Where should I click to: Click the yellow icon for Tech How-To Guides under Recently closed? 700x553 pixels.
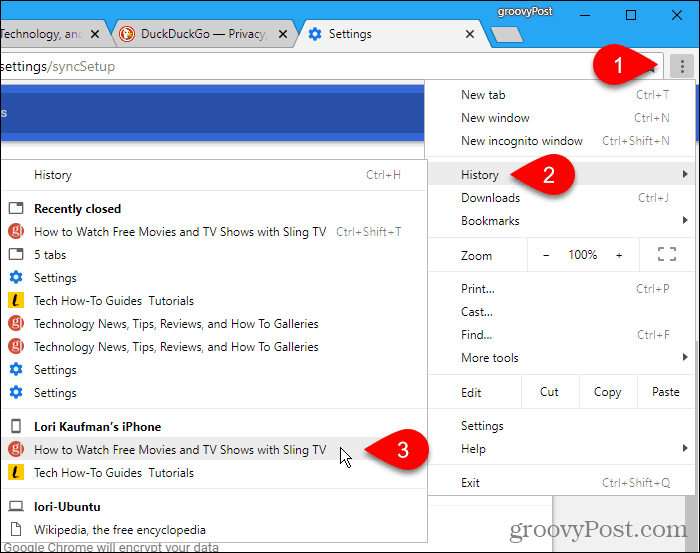pyautogui.click(x=16, y=300)
